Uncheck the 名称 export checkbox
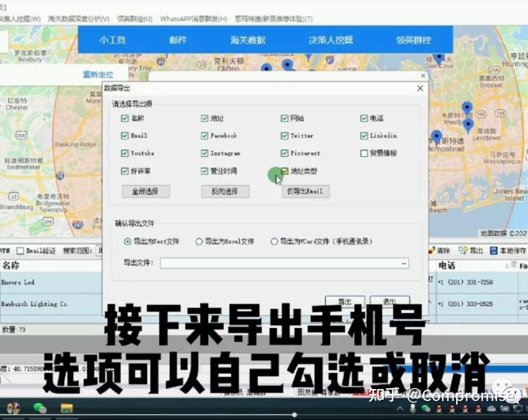 [x=125, y=118]
